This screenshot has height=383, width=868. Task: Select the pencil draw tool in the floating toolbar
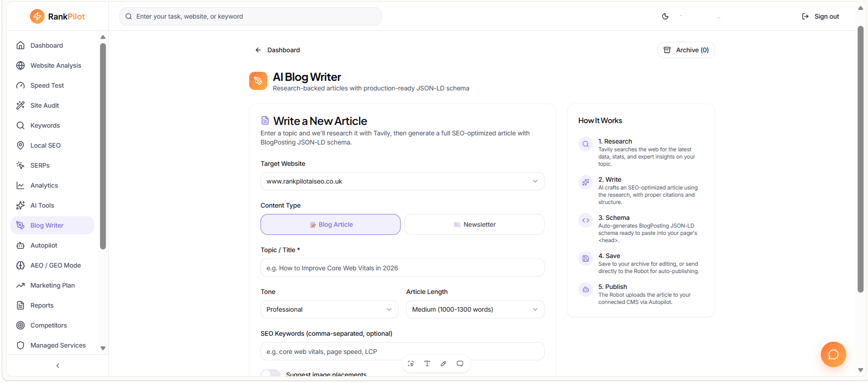coord(443,363)
